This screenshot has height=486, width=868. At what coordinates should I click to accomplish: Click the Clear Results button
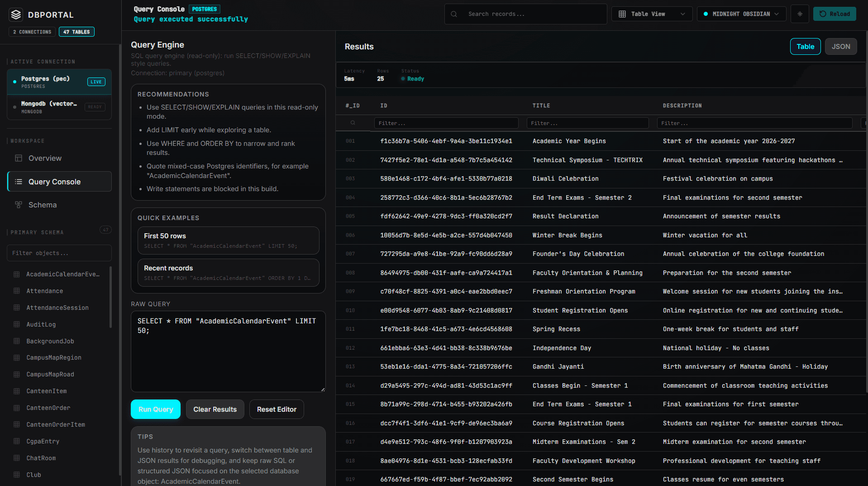[215, 409]
